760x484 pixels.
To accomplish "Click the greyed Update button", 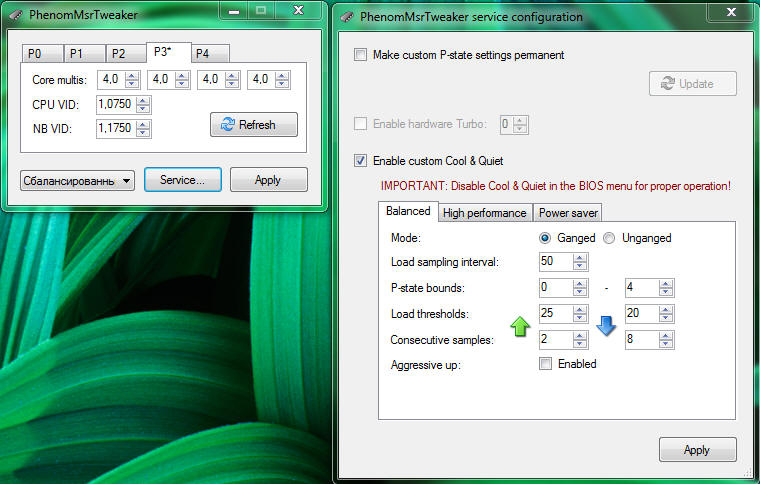I will click(x=693, y=84).
